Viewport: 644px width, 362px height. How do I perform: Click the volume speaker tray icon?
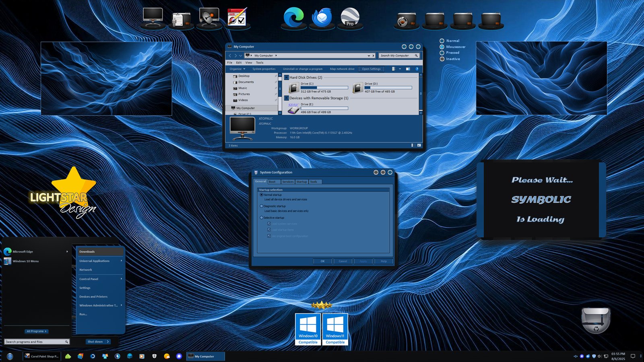pyautogui.click(x=600, y=356)
